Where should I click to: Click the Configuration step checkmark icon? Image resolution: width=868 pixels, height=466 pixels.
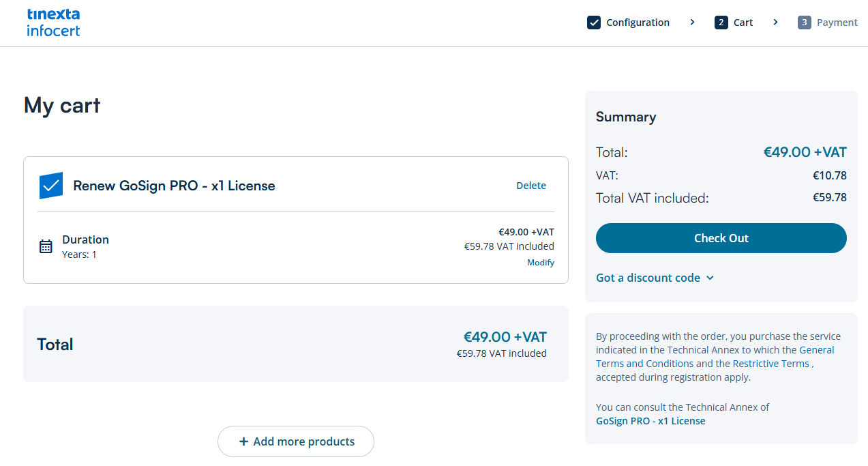594,23
